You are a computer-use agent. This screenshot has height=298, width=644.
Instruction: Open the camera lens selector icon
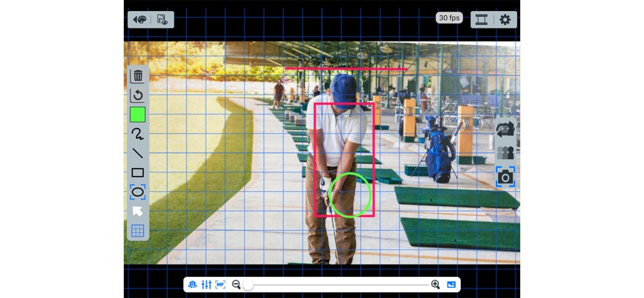(193, 284)
